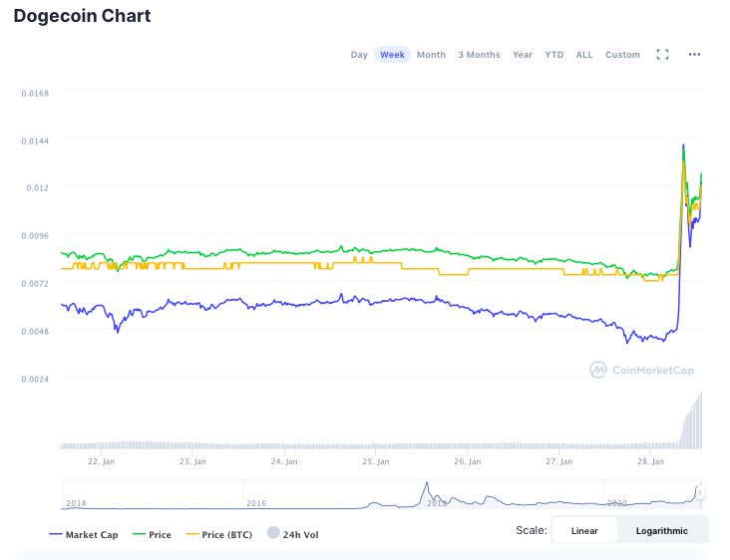Switch to 3 Months range

(x=479, y=55)
